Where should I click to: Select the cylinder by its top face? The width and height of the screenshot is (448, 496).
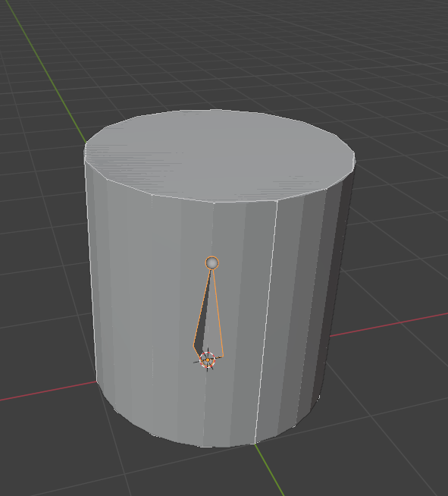click(220, 155)
